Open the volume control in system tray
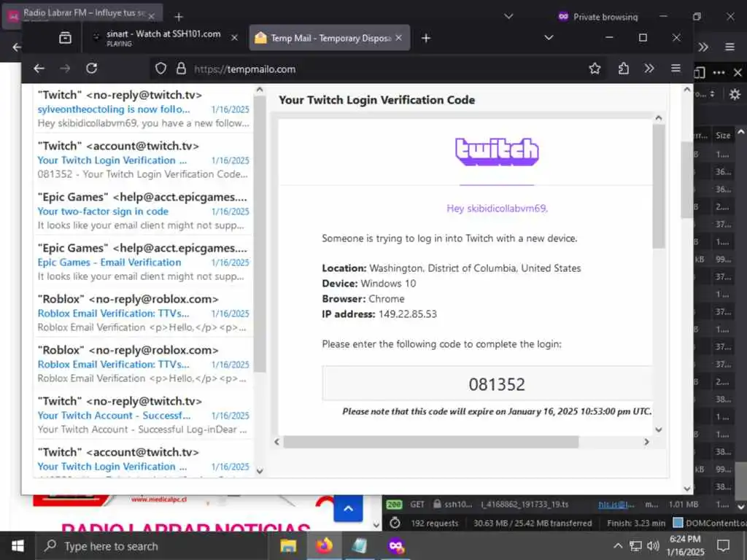Image resolution: width=747 pixels, height=560 pixels. point(653,545)
